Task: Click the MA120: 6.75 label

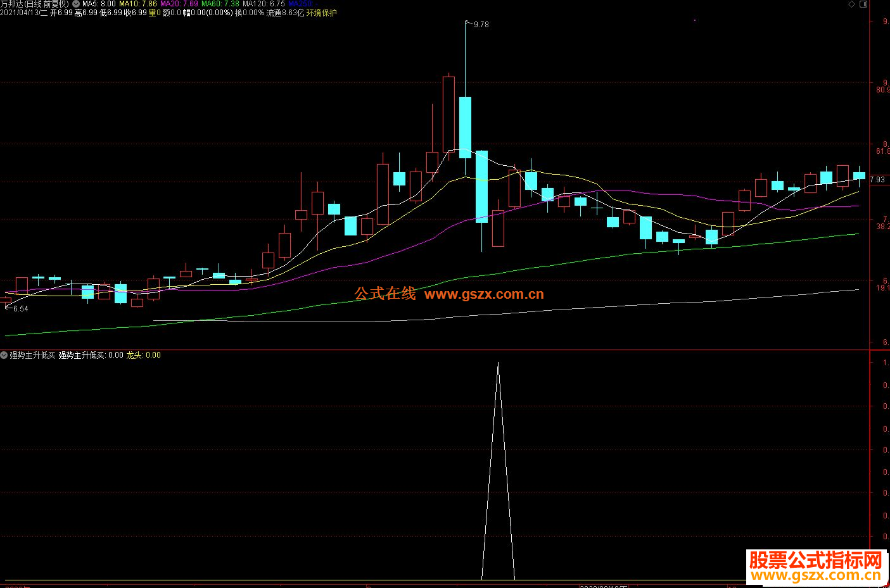Action: [x=264, y=4]
